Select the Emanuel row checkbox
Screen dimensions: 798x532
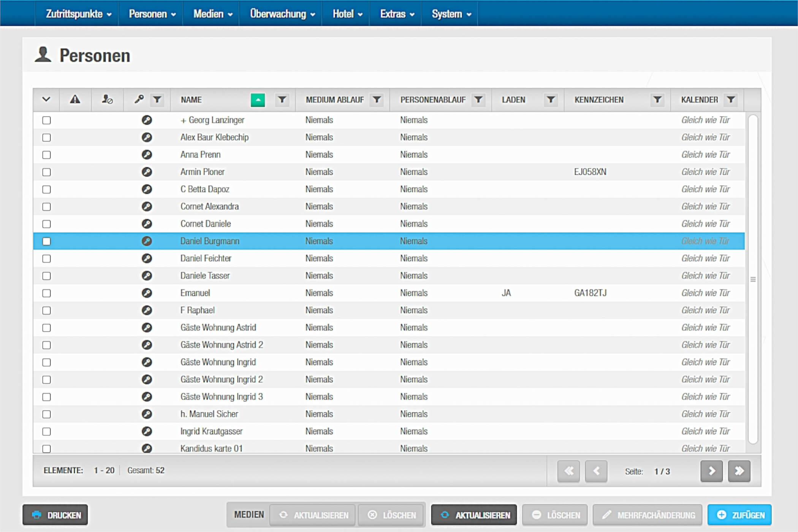click(46, 293)
